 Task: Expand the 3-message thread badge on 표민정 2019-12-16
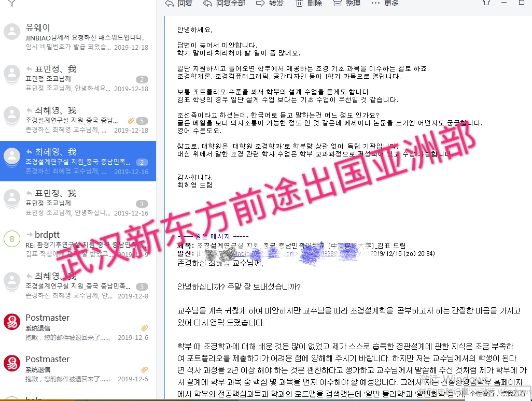[x=142, y=204]
